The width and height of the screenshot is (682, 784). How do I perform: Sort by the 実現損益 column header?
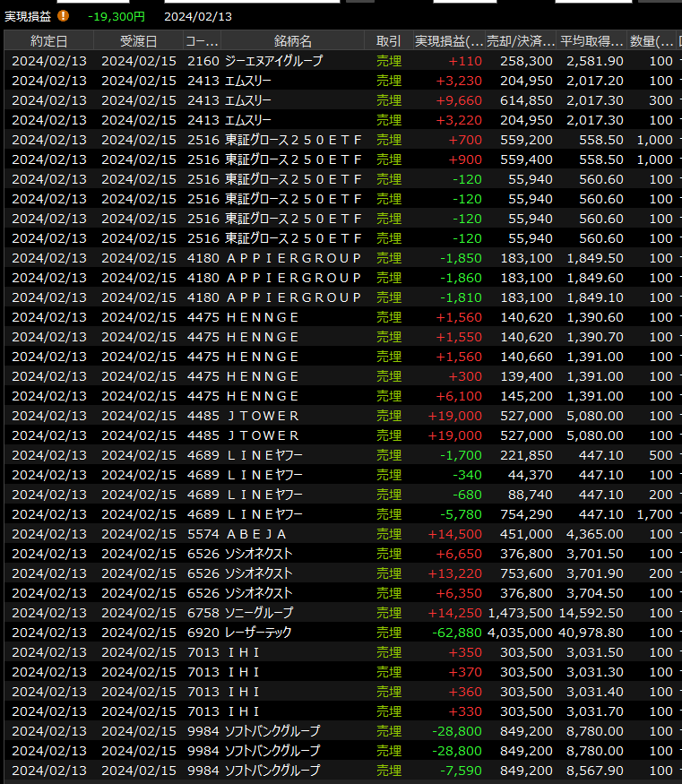448,41
